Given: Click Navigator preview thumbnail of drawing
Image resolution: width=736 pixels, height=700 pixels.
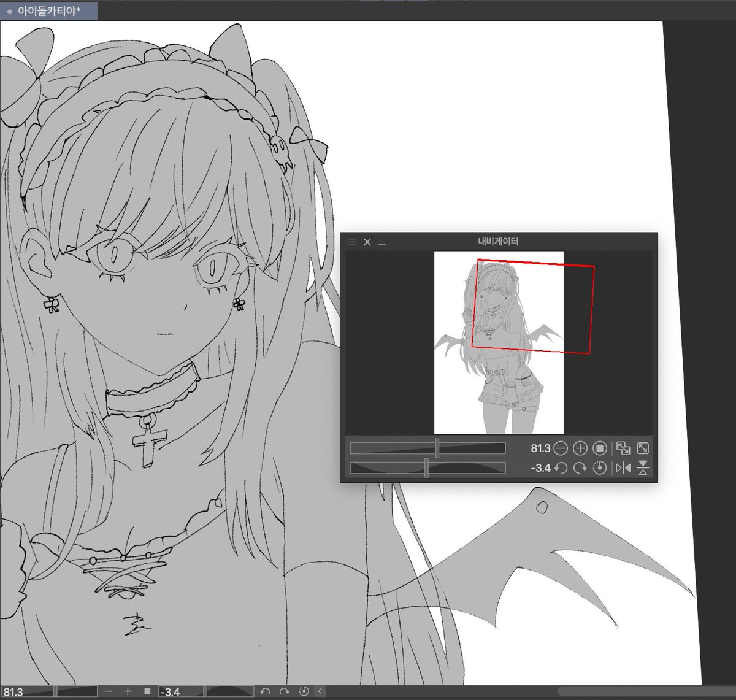Looking at the screenshot, I should (x=499, y=342).
